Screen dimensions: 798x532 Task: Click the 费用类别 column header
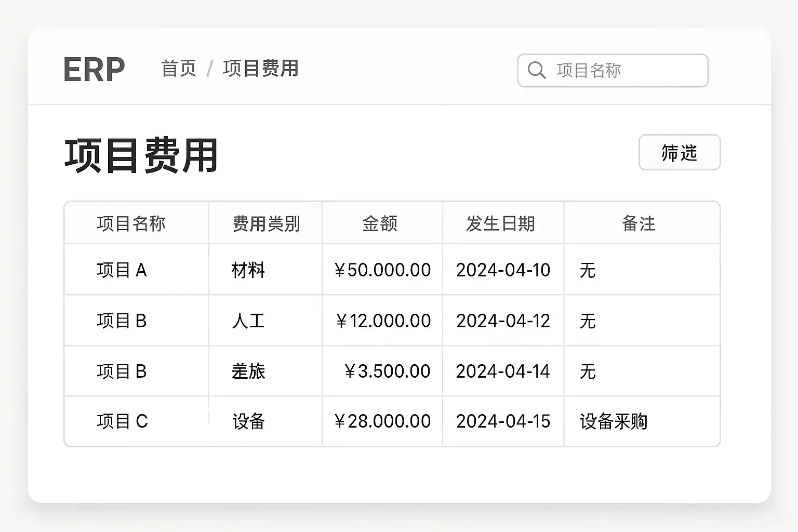pos(266,224)
